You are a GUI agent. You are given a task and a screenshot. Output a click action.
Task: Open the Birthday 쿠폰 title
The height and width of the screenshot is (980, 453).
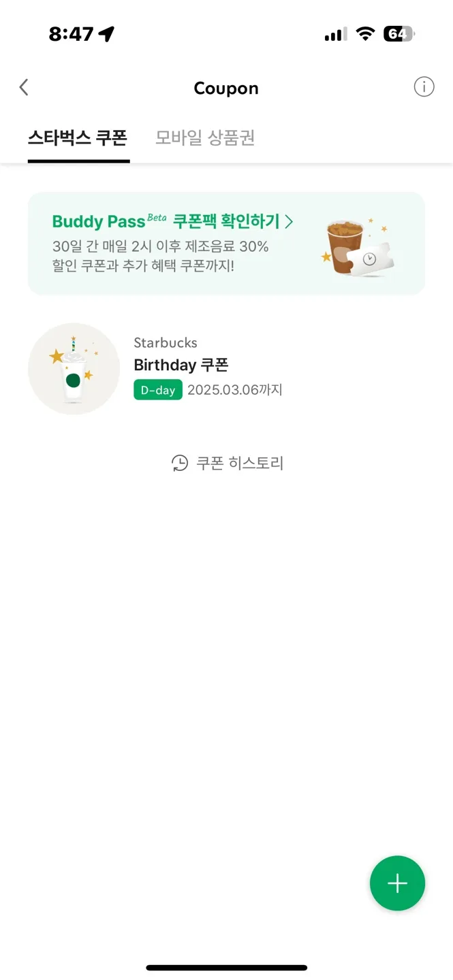click(181, 365)
